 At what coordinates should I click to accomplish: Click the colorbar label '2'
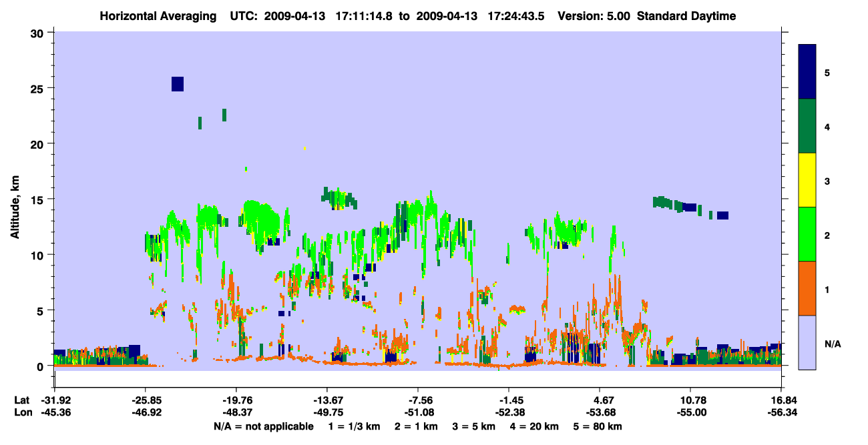pos(827,235)
